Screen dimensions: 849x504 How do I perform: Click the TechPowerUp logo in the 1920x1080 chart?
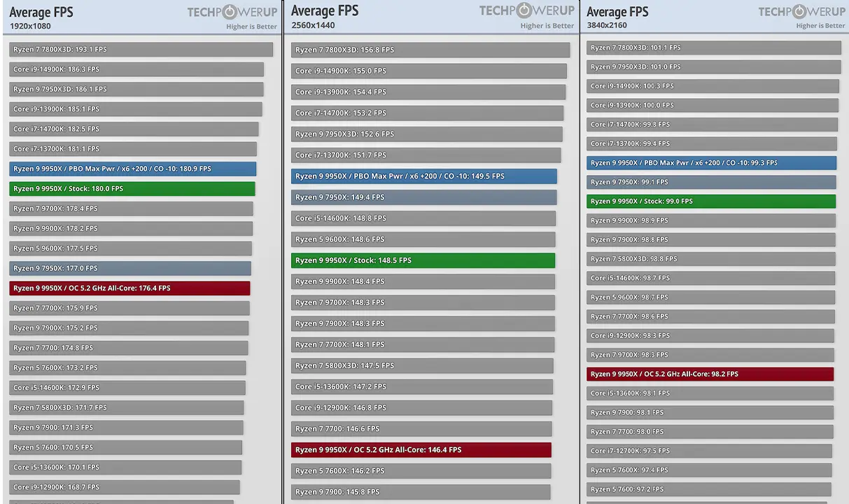pos(232,12)
